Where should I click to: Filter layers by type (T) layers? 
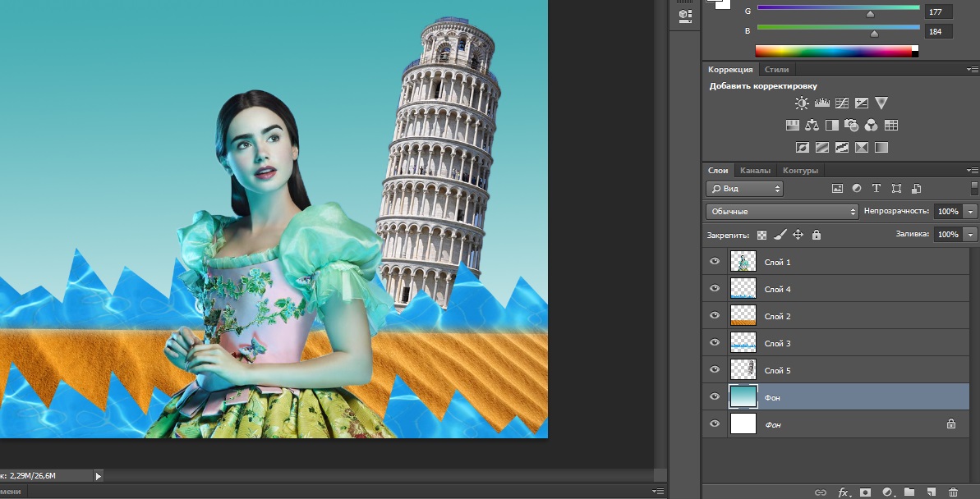(x=876, y=188)
